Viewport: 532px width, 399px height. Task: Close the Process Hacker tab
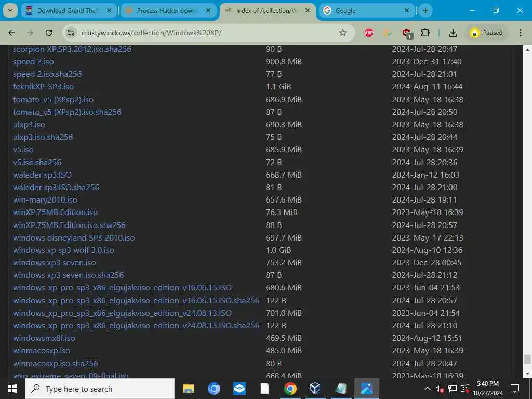pyautogui.click(x=208, y=10)
